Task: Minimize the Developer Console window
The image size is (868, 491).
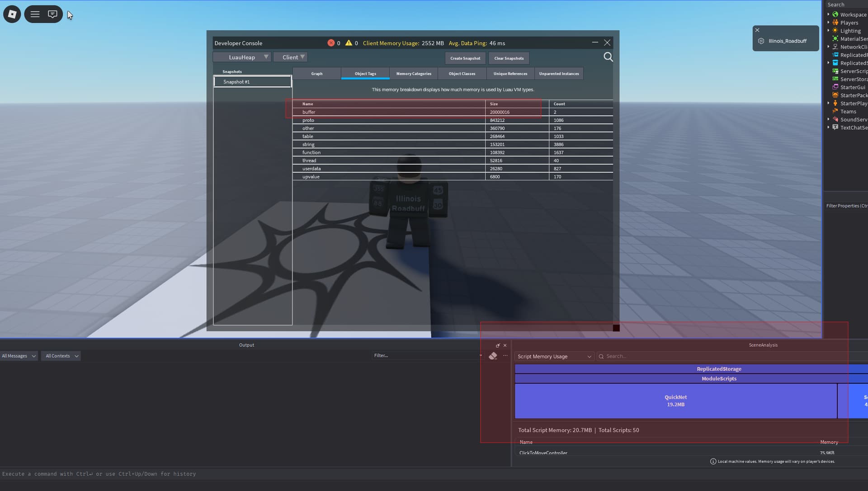Action: click(595, 42)
